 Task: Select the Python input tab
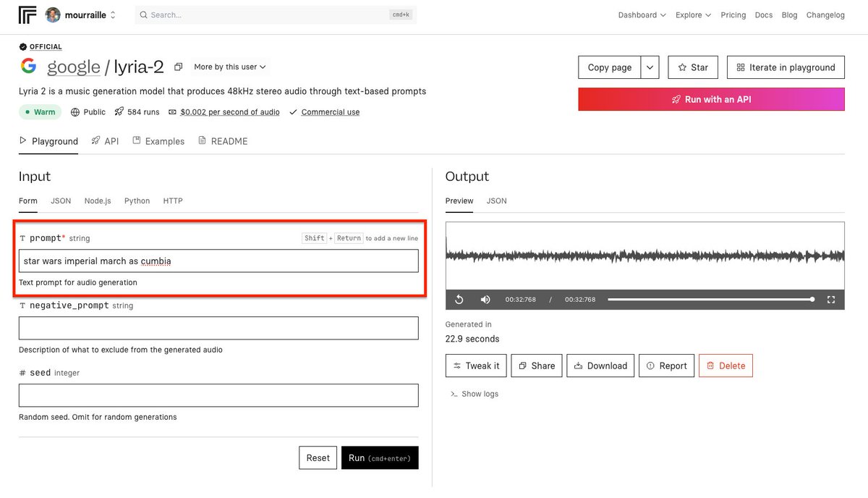(x=137, y=201)
